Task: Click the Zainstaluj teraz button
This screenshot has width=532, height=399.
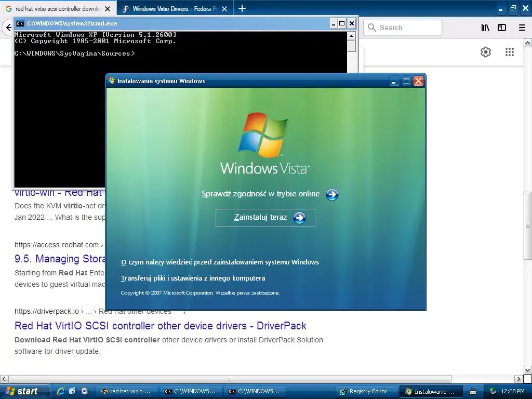Action: point(265,218)
